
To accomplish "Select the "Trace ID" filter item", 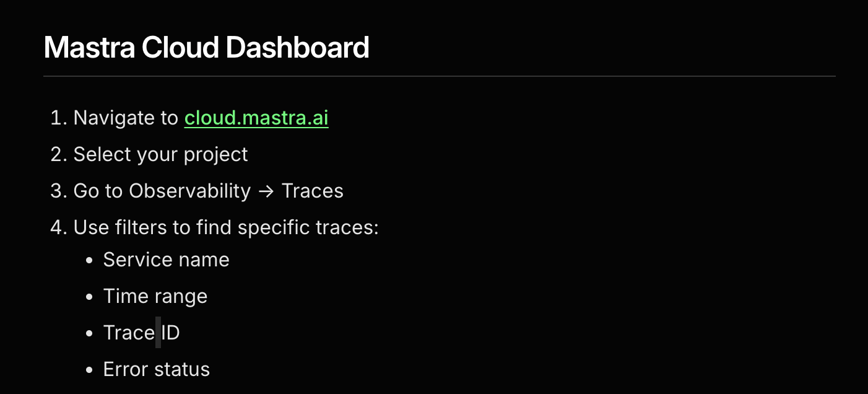I will click(x=141, y=333).
